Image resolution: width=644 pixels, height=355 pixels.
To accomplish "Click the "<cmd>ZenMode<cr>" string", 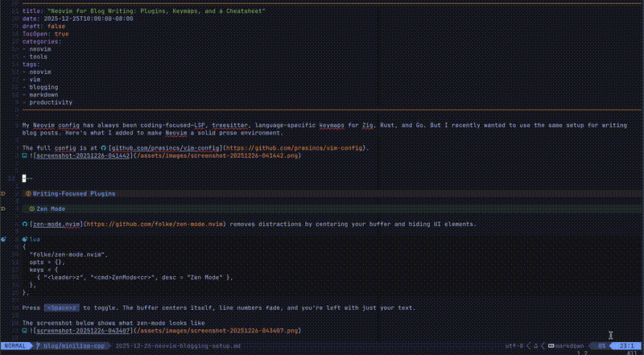I will 123,278.
